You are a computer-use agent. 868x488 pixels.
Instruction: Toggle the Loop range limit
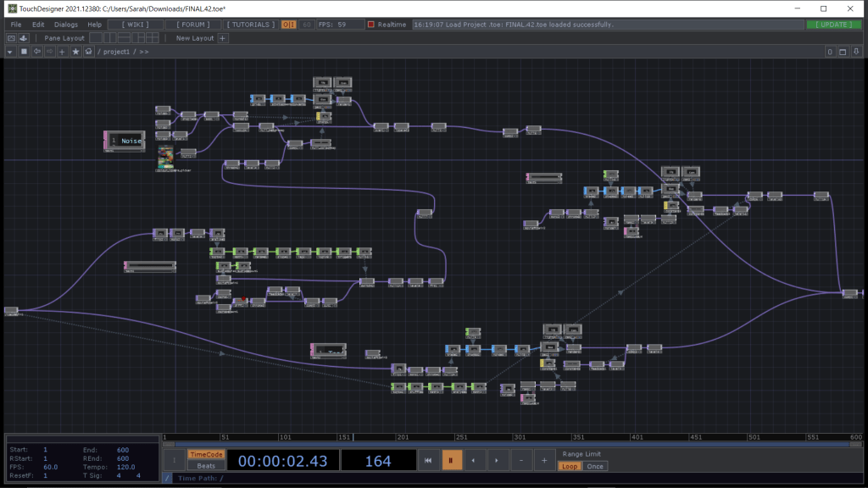click(x=570, y=466)
